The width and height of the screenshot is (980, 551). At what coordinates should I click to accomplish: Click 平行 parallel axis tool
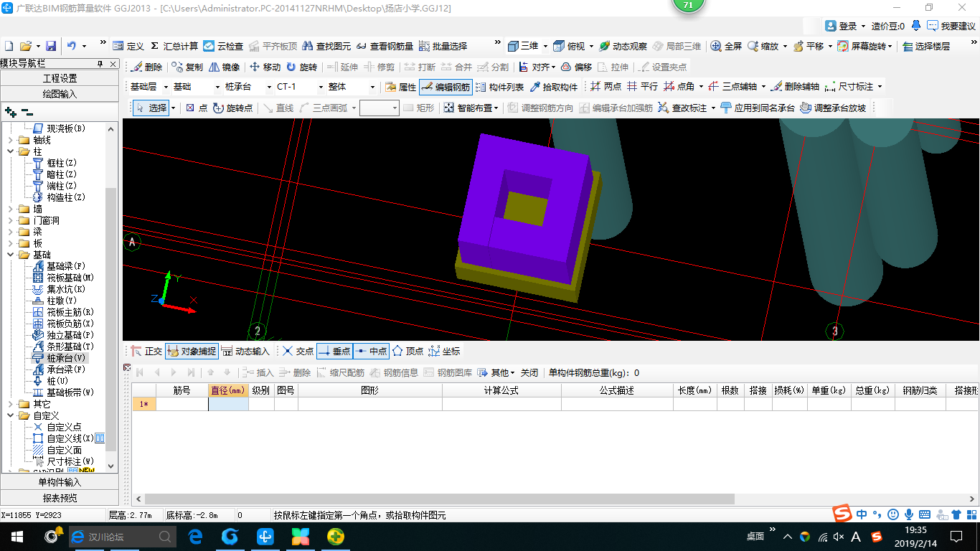tap(642, 87)
